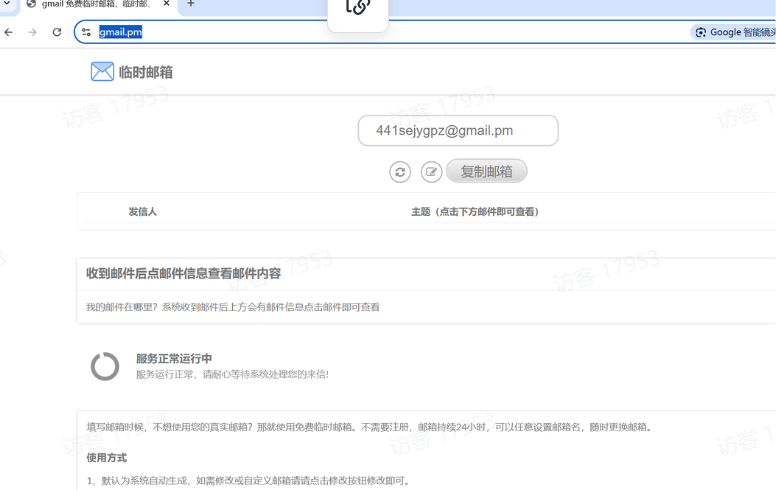Open site information icon in address bar
Screen dimensions: 776x491
click(86, 32)
